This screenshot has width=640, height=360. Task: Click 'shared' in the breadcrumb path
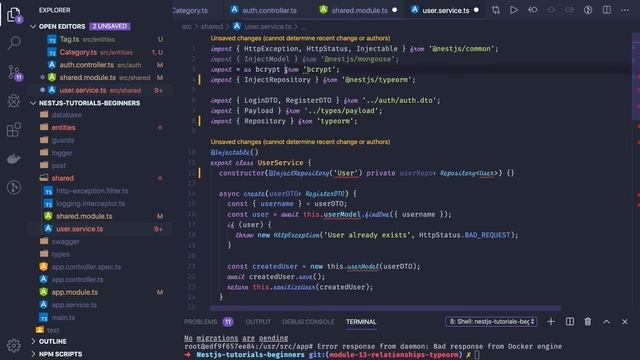[x=212, y=27]
